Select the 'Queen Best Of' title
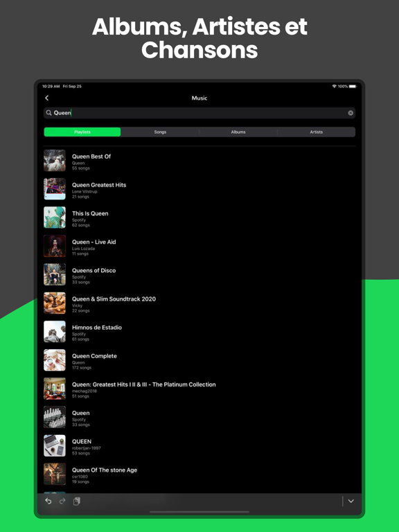The width and height of the screenshot is (399, 532). pyautogui.click(x=91, y=157)
